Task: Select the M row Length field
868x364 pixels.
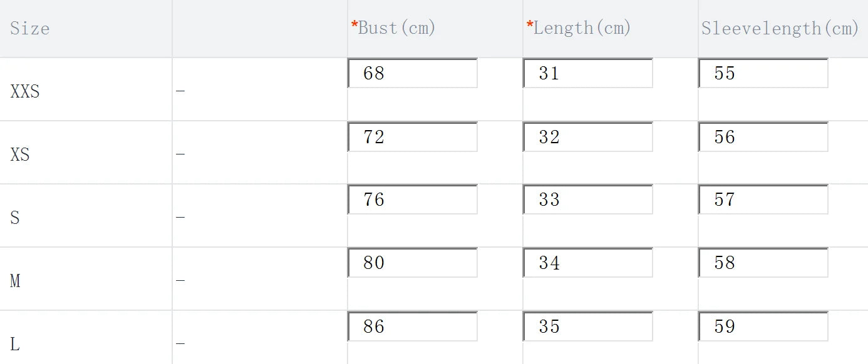Action: click(587, 263)
